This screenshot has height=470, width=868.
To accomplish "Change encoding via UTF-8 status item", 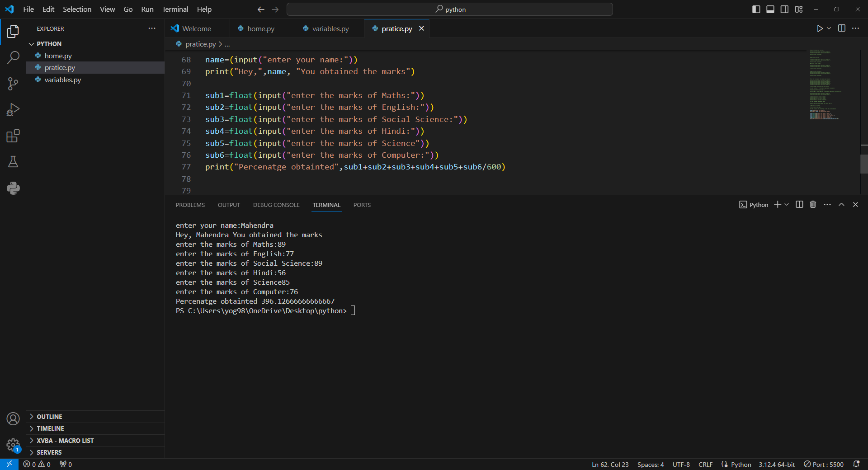I will [681, 465].
